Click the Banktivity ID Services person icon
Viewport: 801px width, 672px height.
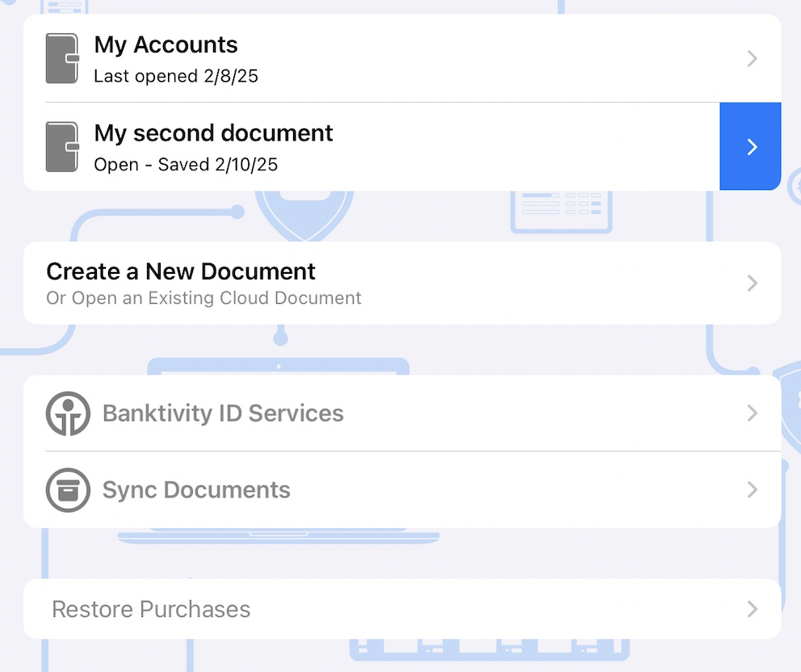pos(68,414)
